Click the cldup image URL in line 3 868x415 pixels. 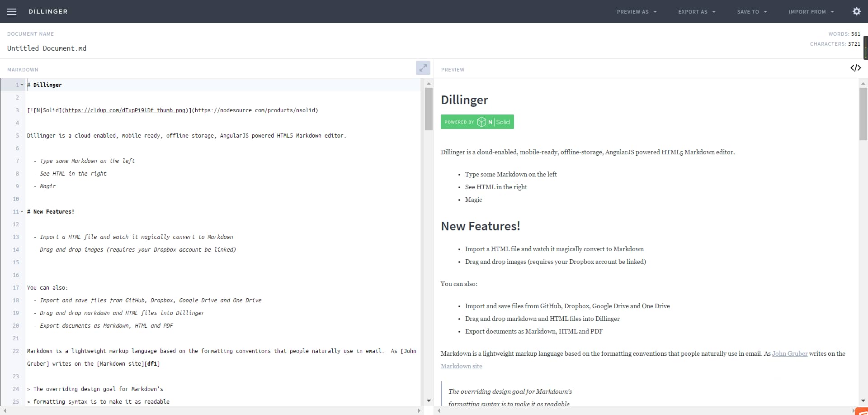pyautogui.click(x=125, y=110)
